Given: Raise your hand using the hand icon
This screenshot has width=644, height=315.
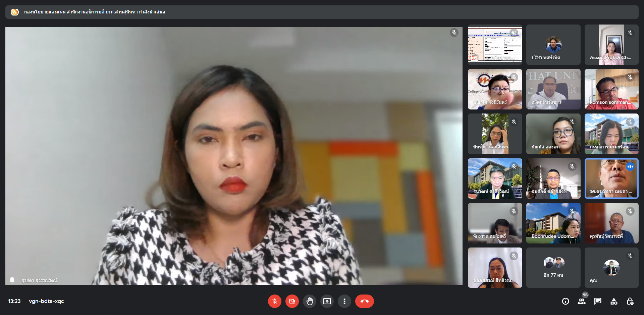Looking at the screenshot, I should click(x=310, y=301).
